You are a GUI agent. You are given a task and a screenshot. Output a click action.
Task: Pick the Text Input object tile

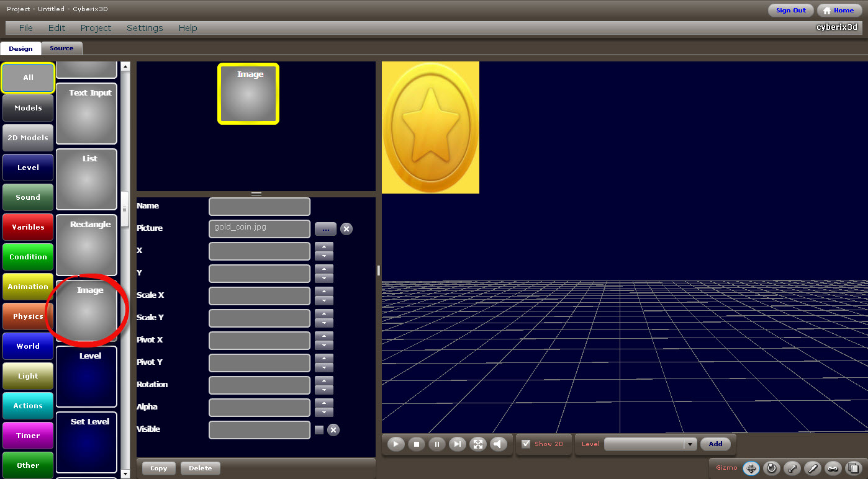(x=86, y=114)
